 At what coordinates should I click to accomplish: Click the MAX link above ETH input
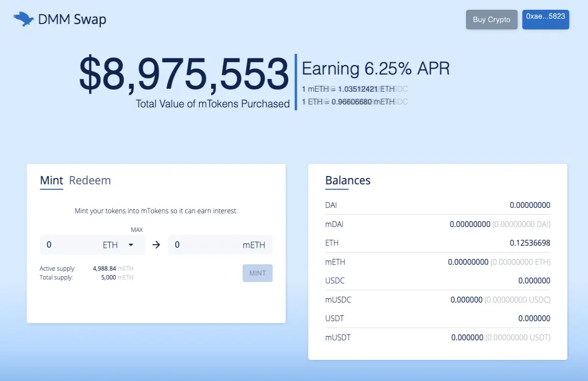pos(137,229)
